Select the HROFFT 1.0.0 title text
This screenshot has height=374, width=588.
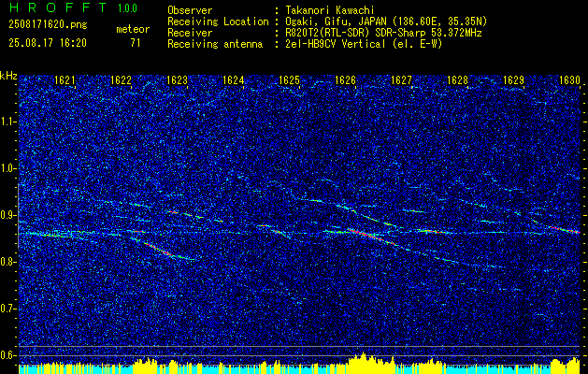[73, 7]
